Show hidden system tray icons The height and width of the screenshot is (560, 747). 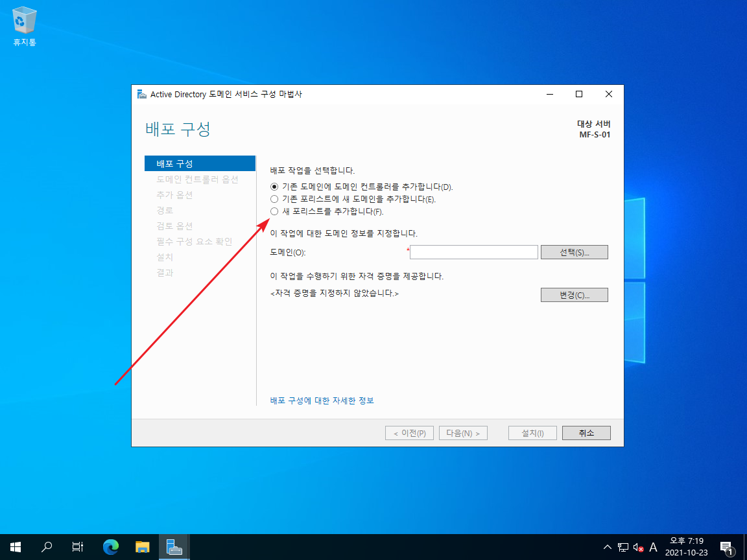[x=608, y=547]
